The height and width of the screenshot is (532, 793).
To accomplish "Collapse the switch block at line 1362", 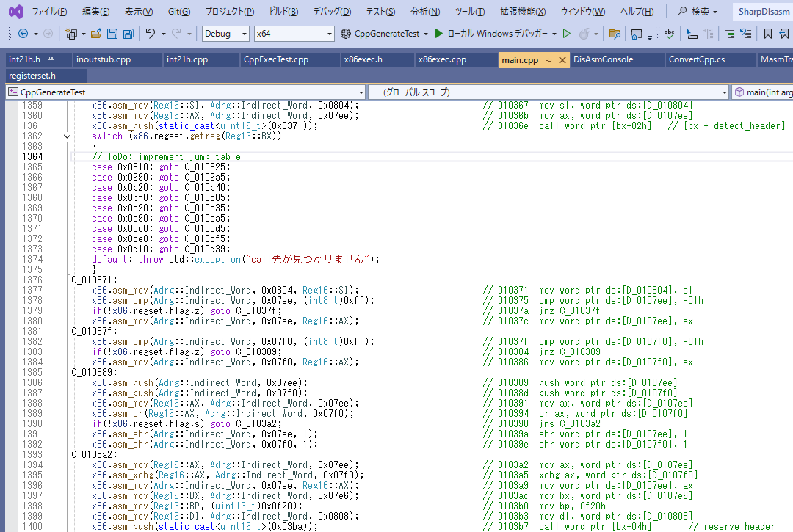I will (x=67, y=136).
